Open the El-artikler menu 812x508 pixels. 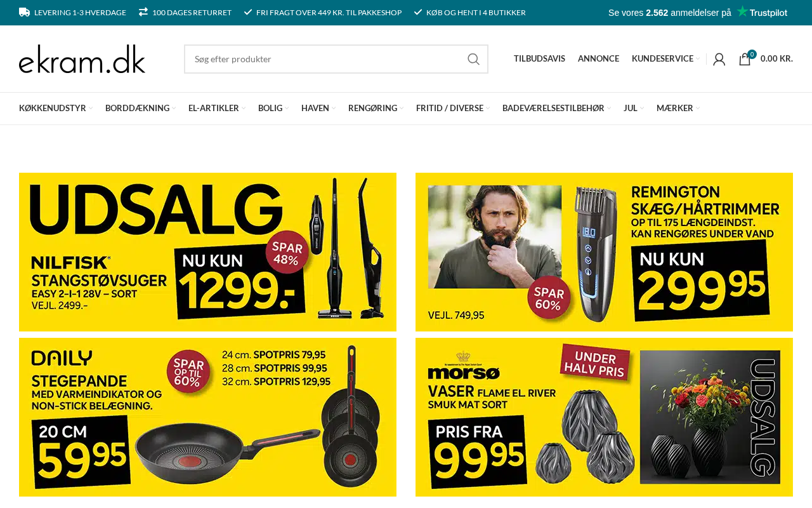217,109
